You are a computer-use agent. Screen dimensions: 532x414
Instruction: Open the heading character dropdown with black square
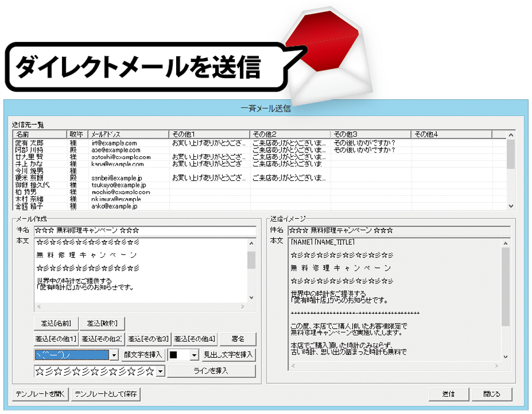(194, 355)
